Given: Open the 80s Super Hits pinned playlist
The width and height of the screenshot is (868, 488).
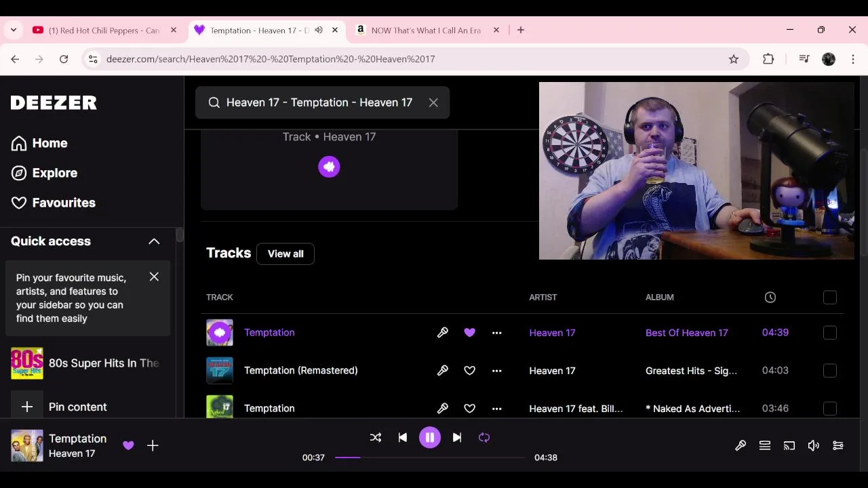Looking at the screenshot, I should (x=85, y=363).
